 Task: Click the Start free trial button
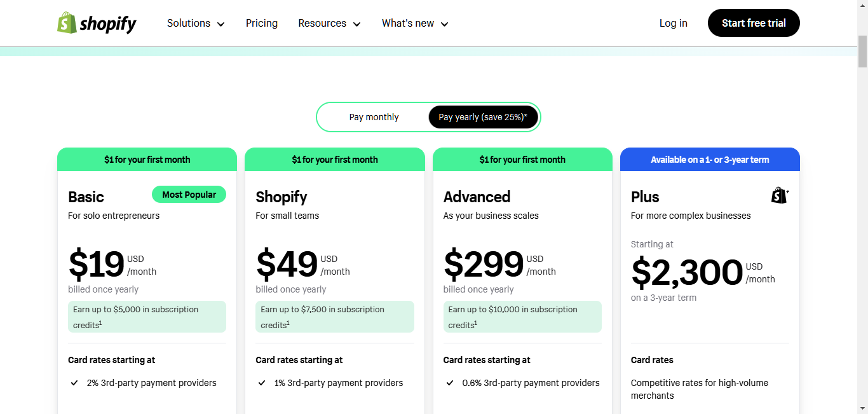pyautogui.click(x=754, y=23)
